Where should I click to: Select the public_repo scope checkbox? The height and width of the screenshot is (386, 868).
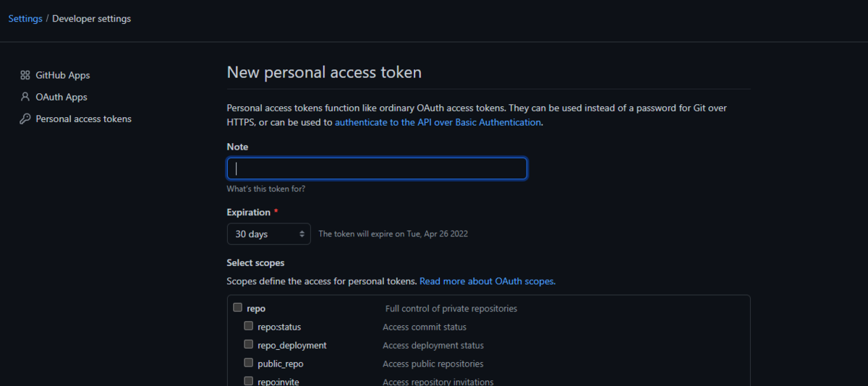[x=248, y=363]
